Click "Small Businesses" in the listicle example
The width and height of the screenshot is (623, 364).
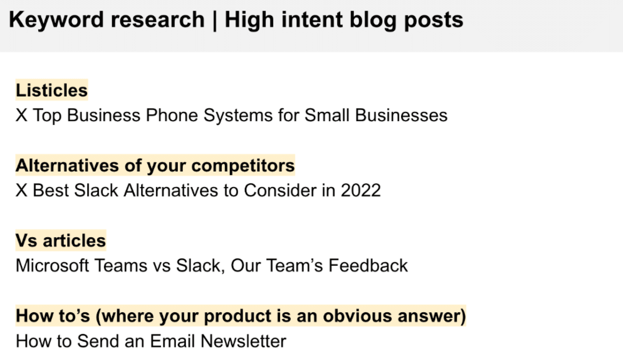point(376,116)
